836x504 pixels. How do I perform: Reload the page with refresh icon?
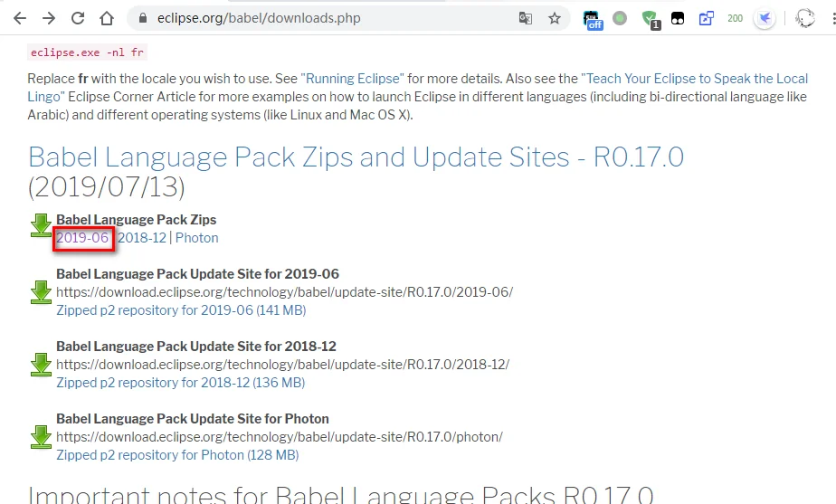coord(78,18)
